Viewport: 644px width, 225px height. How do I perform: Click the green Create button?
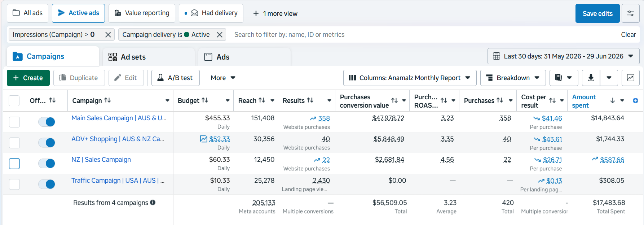pyautogui.click(x=28, y=78)
